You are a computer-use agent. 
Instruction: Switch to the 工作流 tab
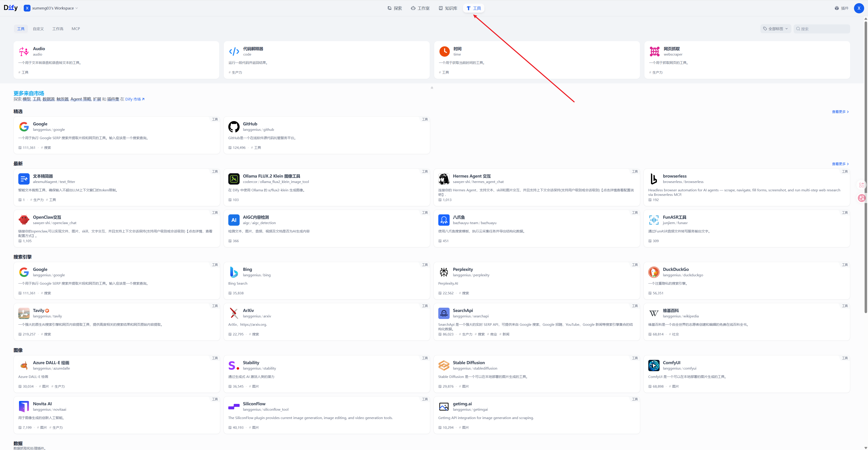coord(58,29)
